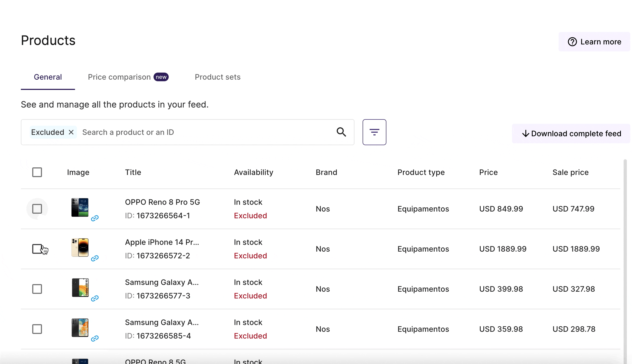
Task: Open link icon for ID 1673266577-3
Action: (95, 298)
